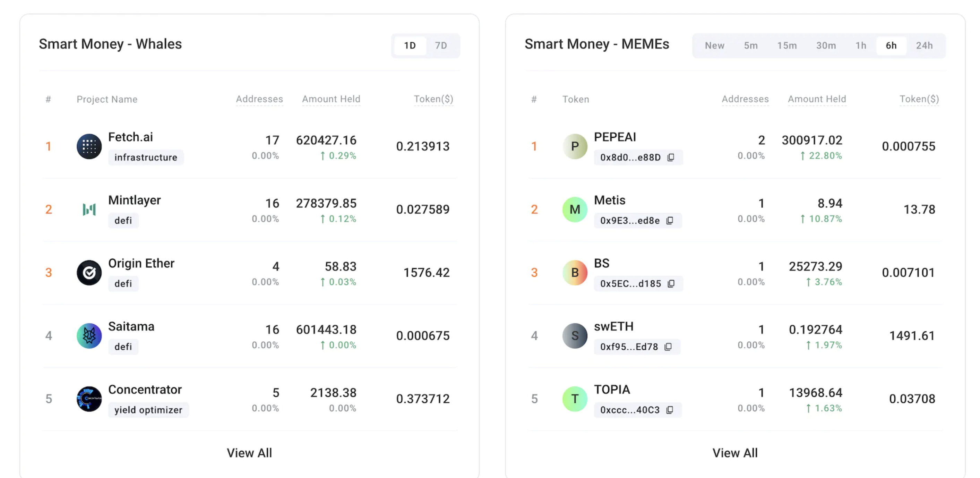Click the infrastructure tag under Fetch.ai
Screen dimensions: 980x478
[146, 157]
